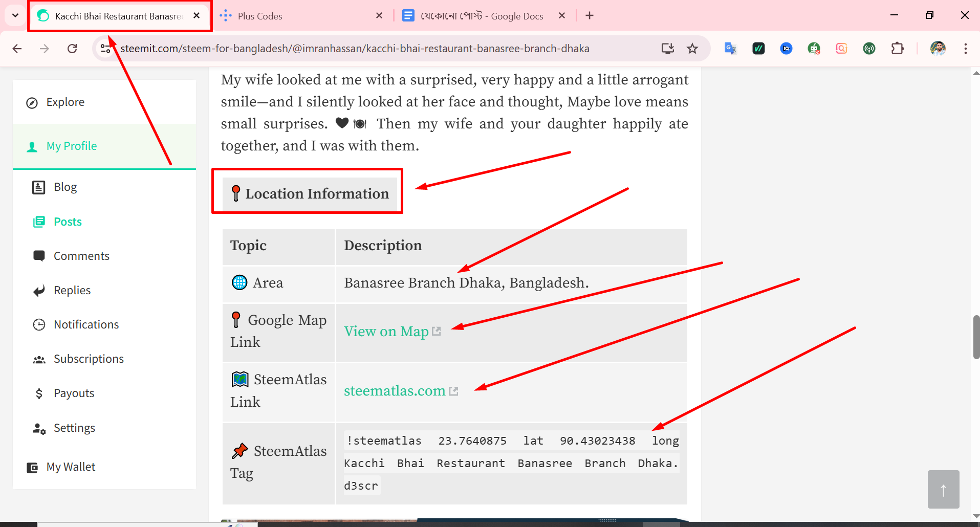The width and height of the screenshot is (980, 527).
Task: Click the Notifications clock icon
Action: point(39,324)
